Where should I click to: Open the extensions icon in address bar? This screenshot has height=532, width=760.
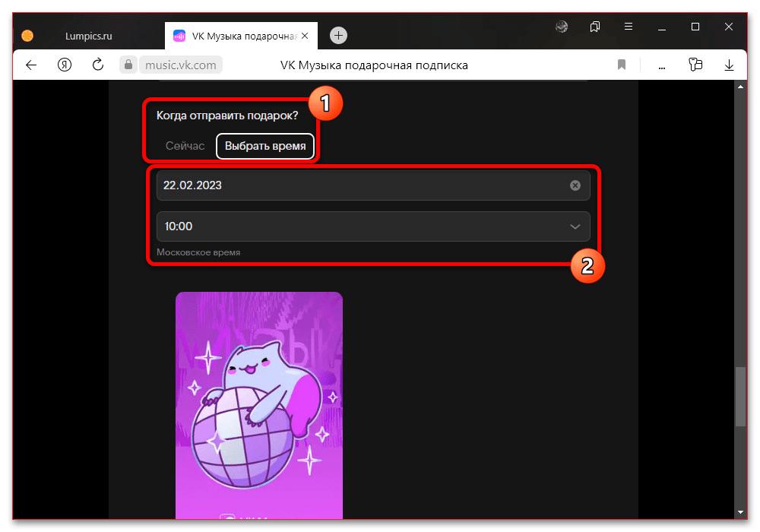[x=695, y=65]
